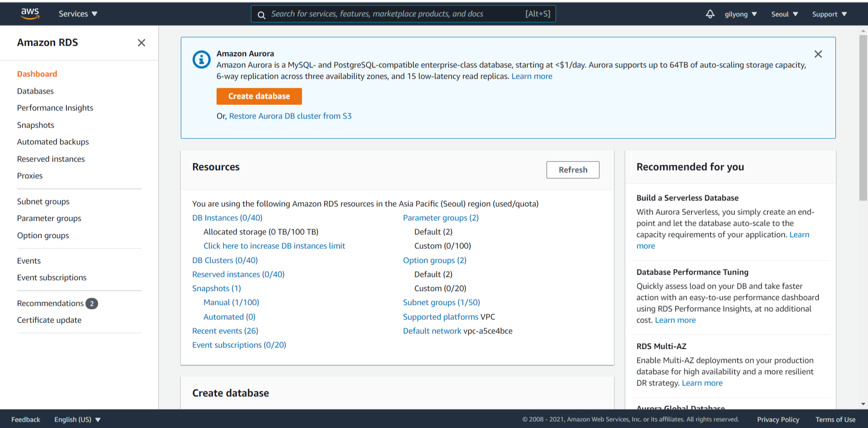868x428 pixels.
Task: Open Snapshots (1) resource link
Action: click(217, 288)
